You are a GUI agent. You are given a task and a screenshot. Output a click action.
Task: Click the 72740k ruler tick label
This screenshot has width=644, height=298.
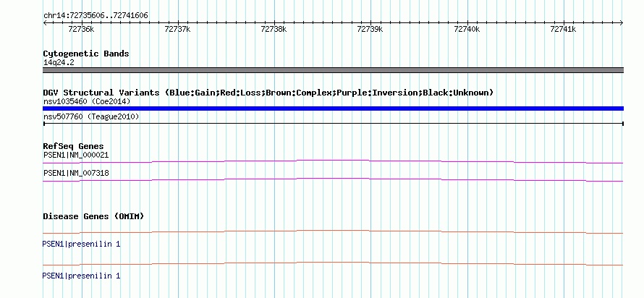pyautogui.click(x=467, y=29)
